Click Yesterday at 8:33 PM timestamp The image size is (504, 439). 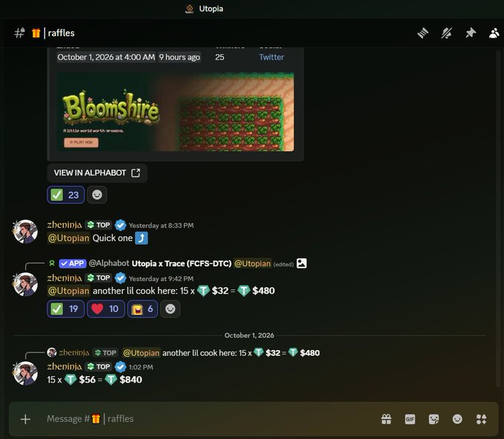[x=161, y=225]
